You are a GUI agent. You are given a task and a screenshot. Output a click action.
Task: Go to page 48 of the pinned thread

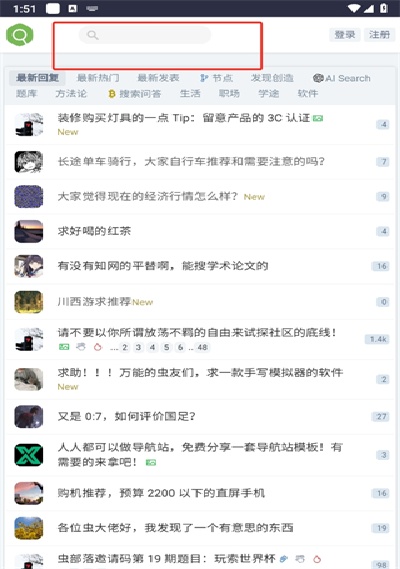coord(203,347)
